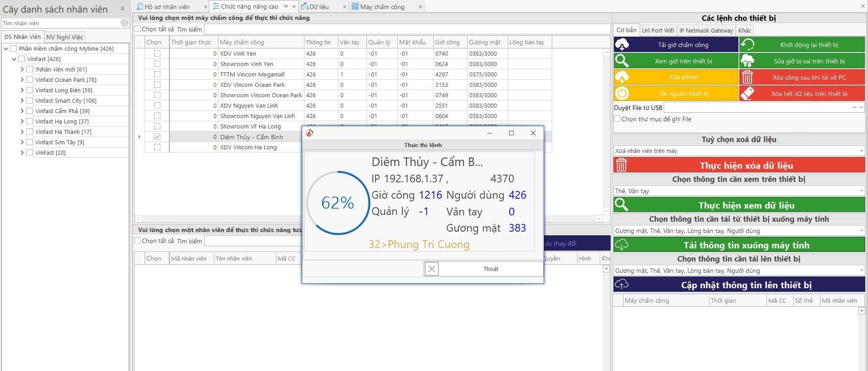Viewport: 868px width, 371px height.
Task: Tick the Vinfast Ocean Park tree checkbox
Action: coord(29,80)
